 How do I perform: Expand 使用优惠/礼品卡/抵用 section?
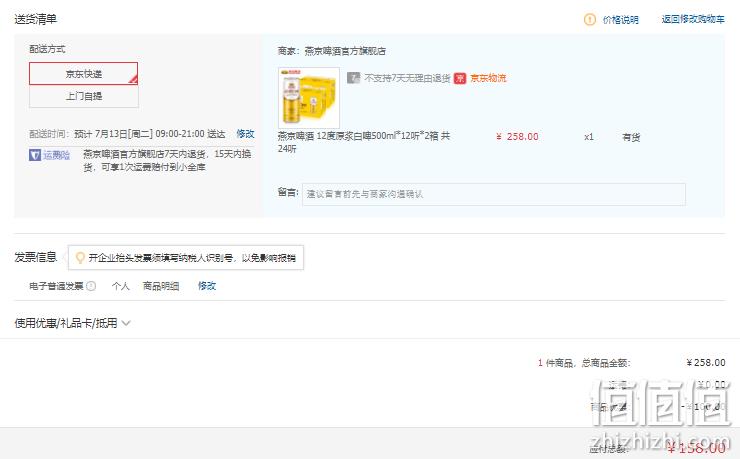pos(72,323)
